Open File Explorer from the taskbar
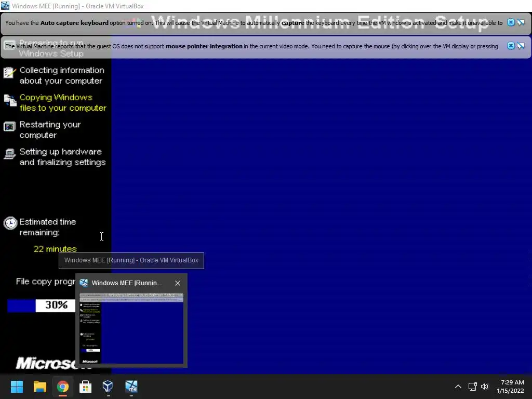The height and width of the screenshot is (399, 532). coord(39,387)
